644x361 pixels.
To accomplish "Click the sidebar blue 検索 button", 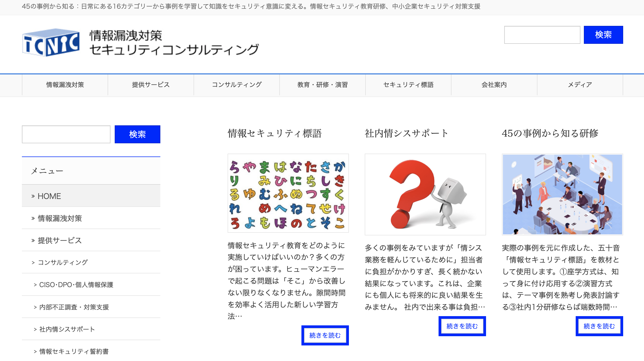I will click(x=137, y=134).
